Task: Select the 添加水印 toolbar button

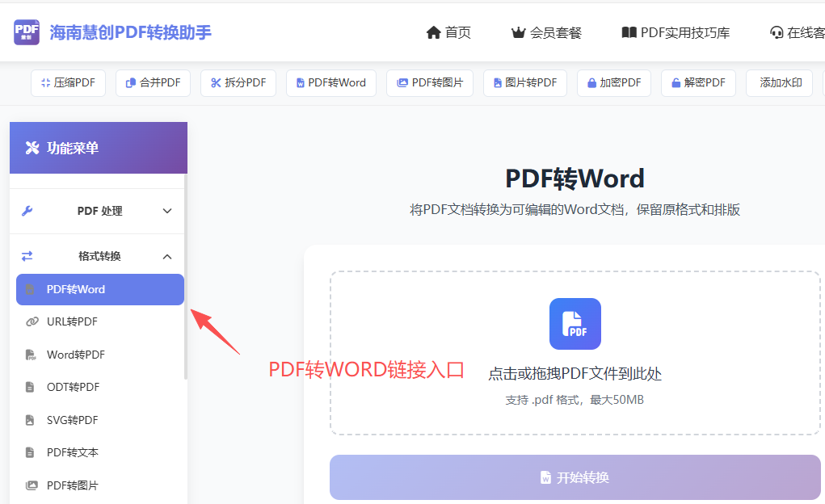Action: click(x=781, y=82)
